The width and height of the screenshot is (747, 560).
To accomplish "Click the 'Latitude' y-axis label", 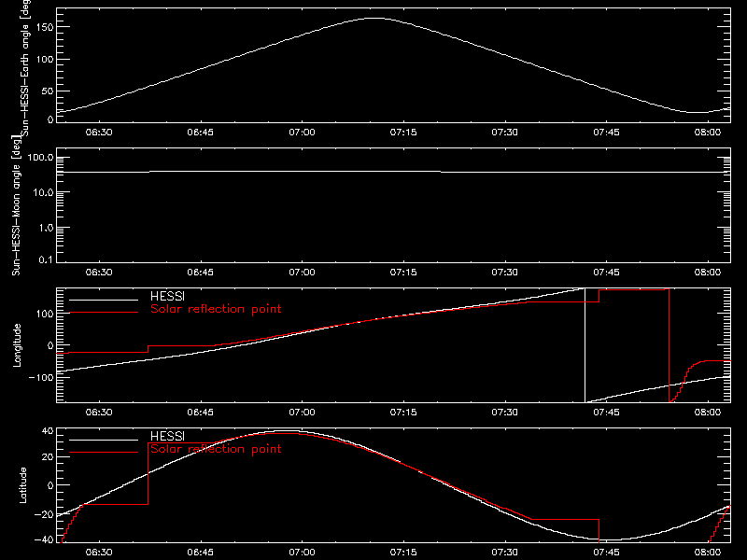I will pyautogui.click(x=22, y=485).
